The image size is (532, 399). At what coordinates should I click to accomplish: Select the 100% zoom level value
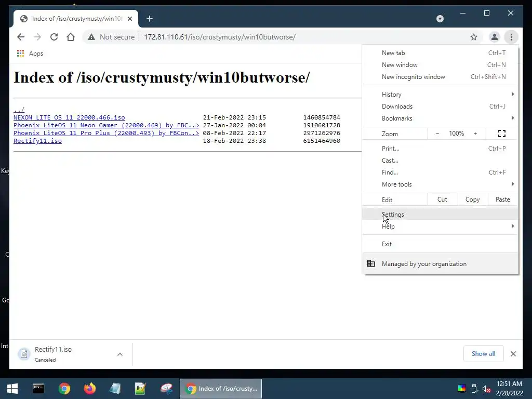456,134
